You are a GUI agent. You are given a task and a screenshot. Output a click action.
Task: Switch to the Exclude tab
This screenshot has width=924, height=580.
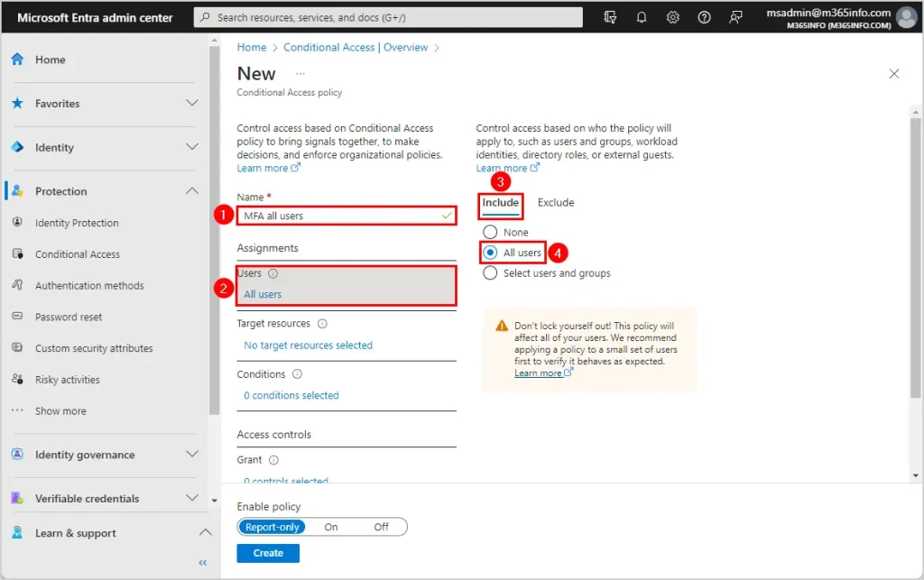pos(556,203)
